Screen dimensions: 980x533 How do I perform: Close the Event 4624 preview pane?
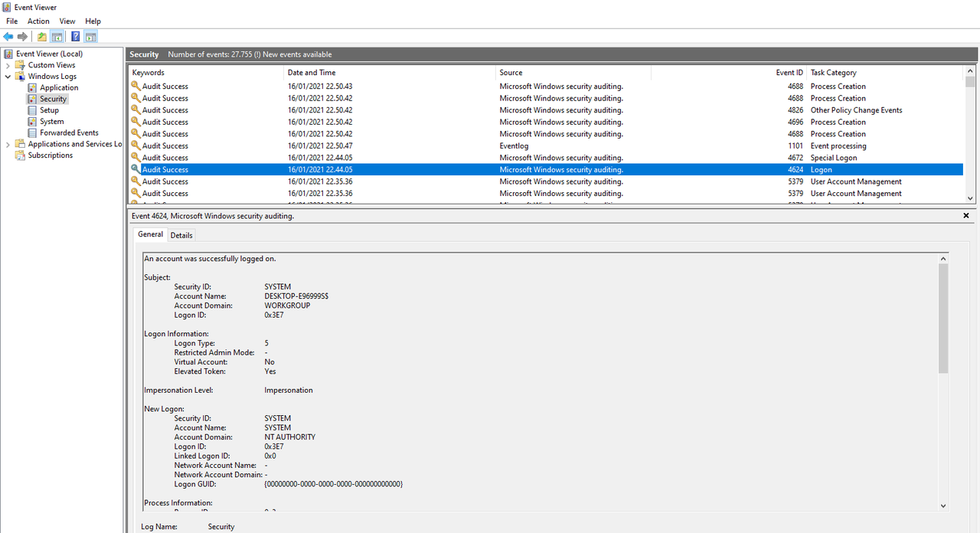pos(966,216)
